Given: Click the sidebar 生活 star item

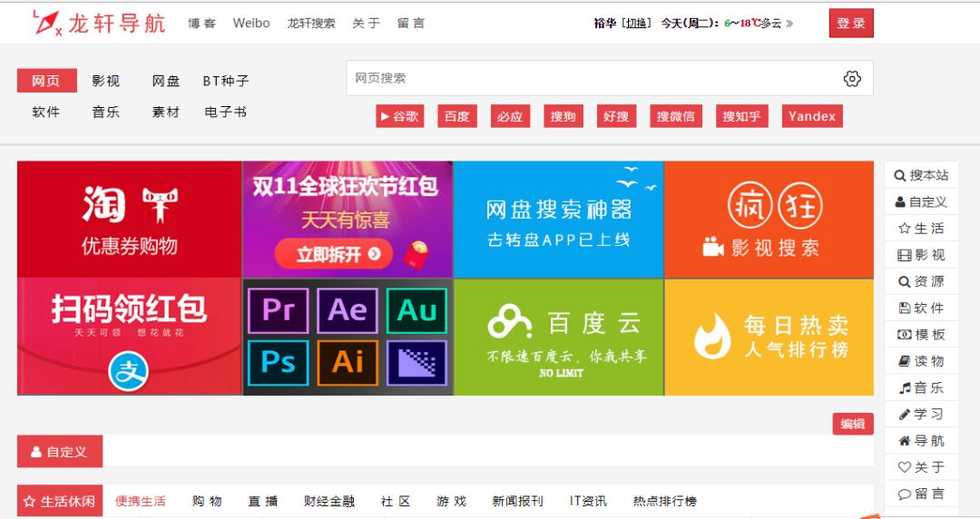Looking at the screenshot, I should coord(921,229).
